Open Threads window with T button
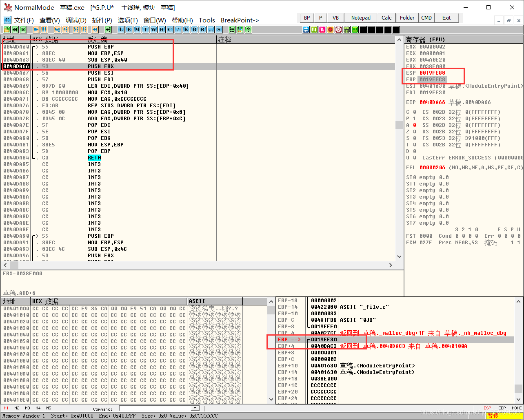This screenshot has height=420, width=524. click(x=146, y=29)
